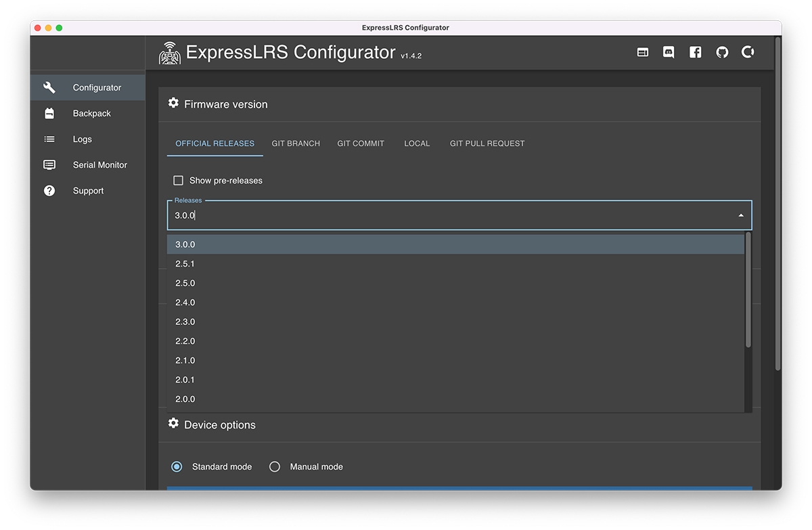
Task: Open Serial Monitor from the sidebar
Action: [x=87, y=164]
